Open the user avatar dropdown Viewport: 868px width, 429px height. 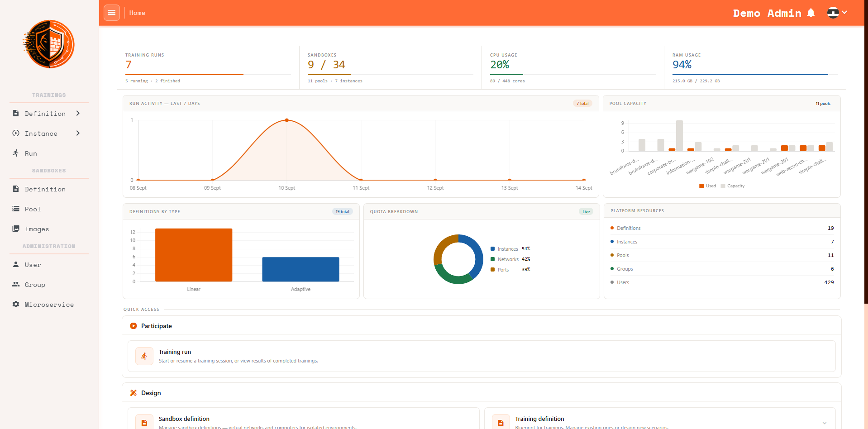pos(837,13)
